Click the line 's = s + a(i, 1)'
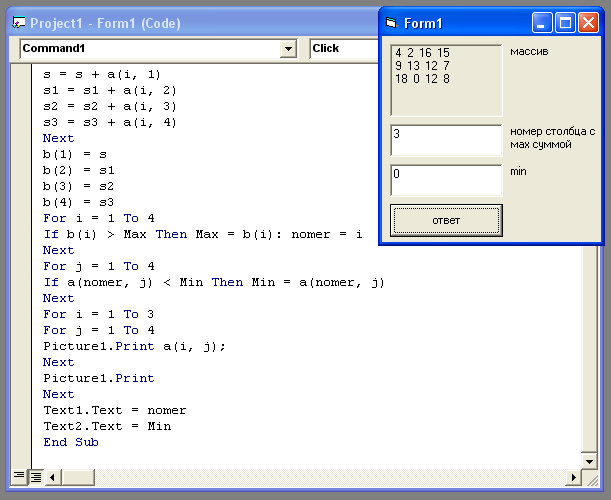 coord(102,74)
